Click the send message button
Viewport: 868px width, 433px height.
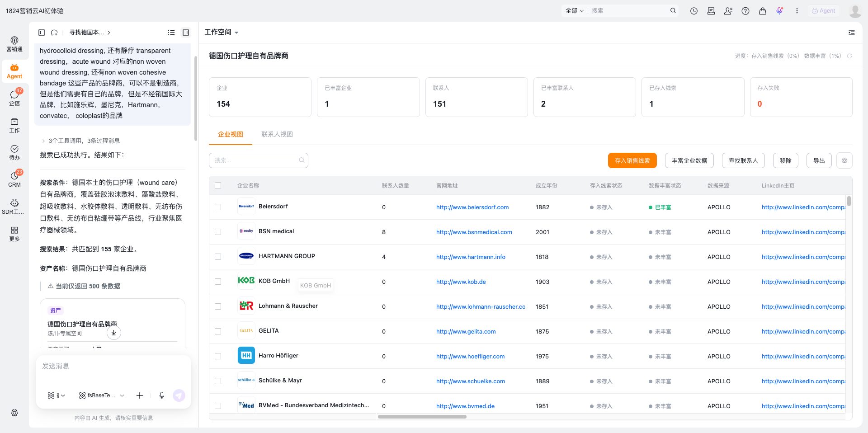(179, 395)
